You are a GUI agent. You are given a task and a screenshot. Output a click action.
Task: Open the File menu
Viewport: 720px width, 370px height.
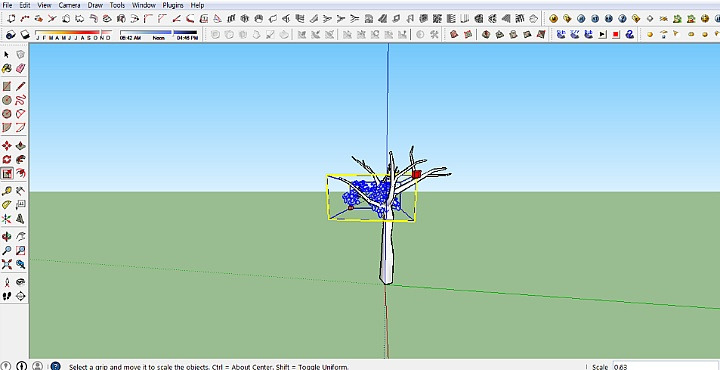[7, 5]
